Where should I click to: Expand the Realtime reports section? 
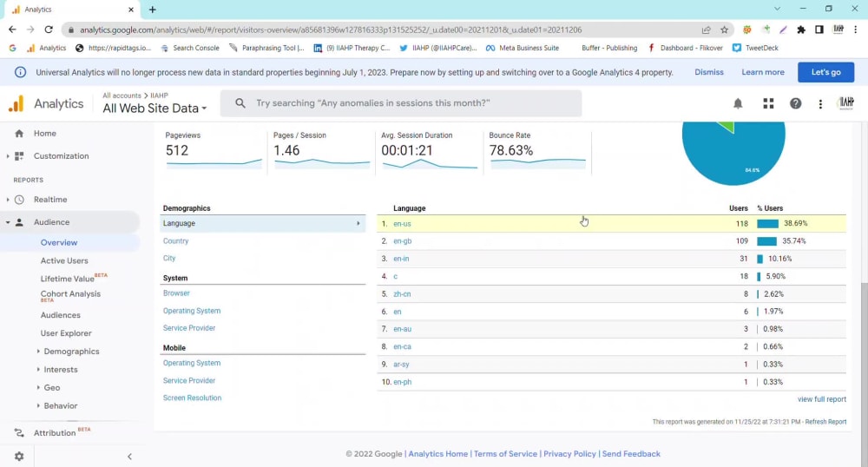tap(8, 199)
